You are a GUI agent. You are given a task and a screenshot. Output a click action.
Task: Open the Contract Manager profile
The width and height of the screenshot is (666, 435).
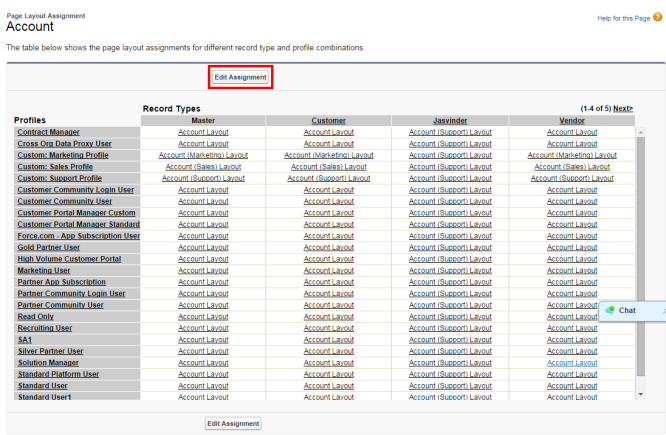48,132
